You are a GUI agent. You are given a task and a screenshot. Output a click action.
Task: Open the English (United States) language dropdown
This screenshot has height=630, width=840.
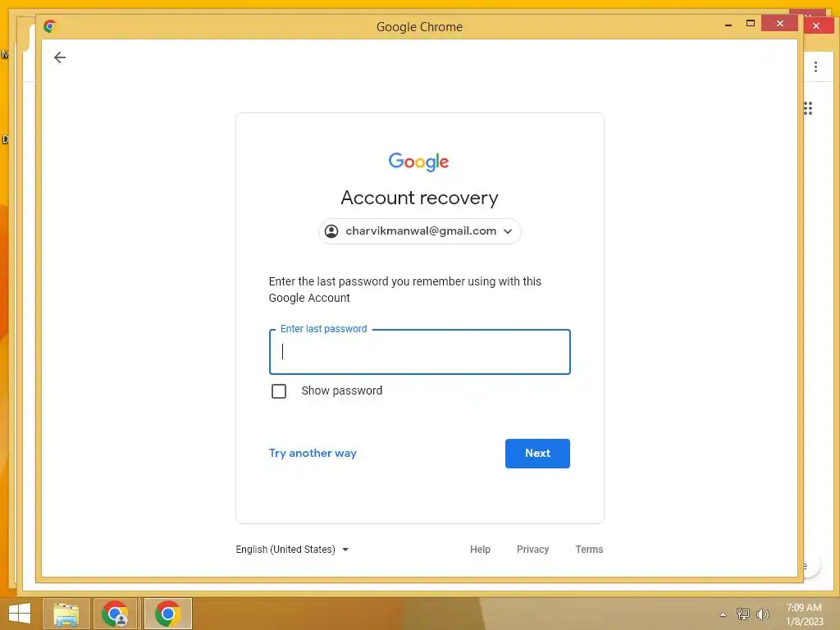pyautogui.click(x=292, y=549)
